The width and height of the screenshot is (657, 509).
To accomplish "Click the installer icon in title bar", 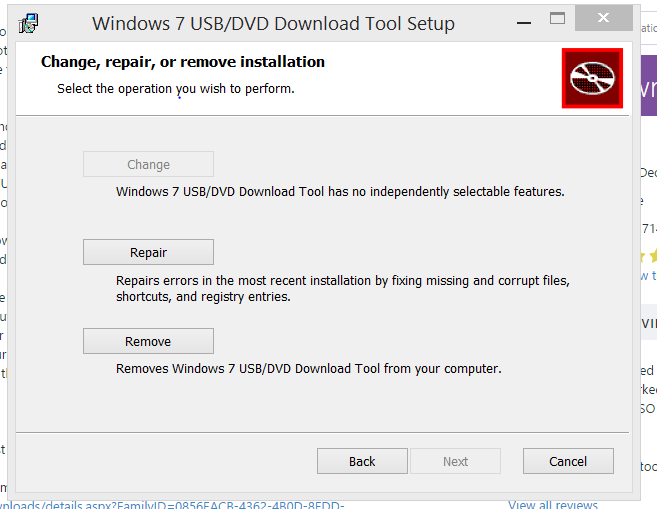I will [28, 23].
